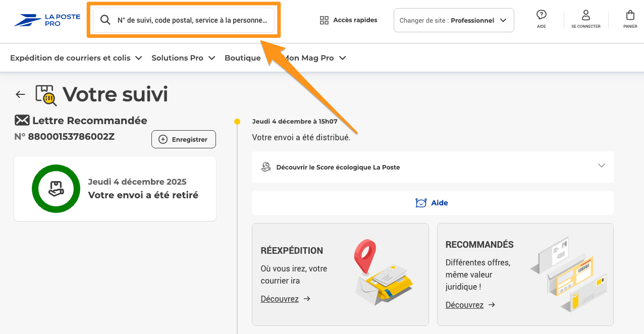Click the yellow timeline marker dot
The image size is (644, 334).
237,122
